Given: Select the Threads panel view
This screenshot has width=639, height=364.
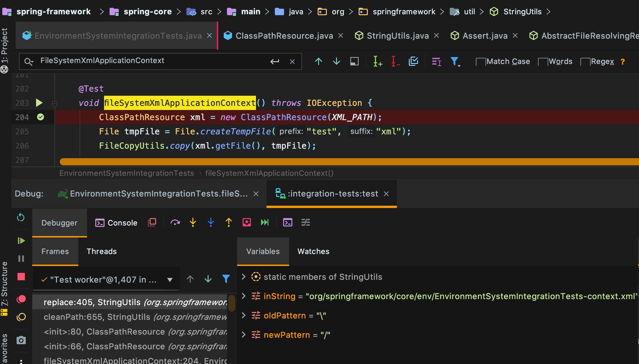Looking at the screenshot, I should click(x=101, y=251).
